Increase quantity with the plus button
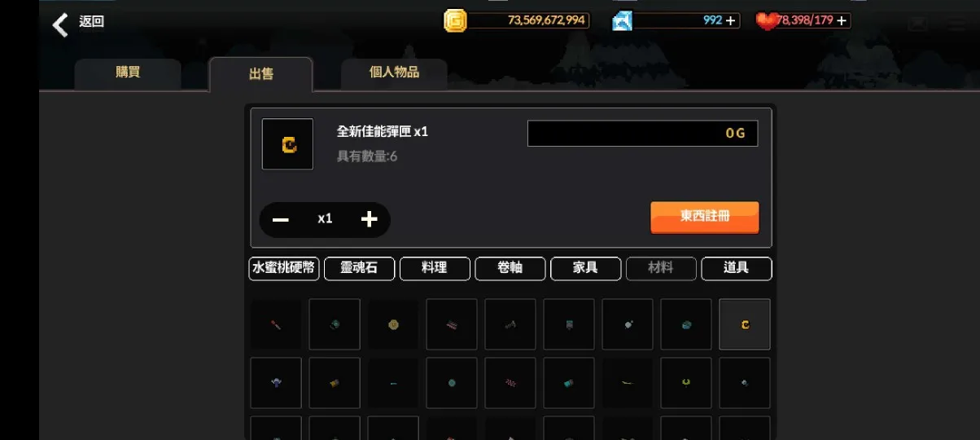Viewport: 980px width, 440px height. [369, 219]
